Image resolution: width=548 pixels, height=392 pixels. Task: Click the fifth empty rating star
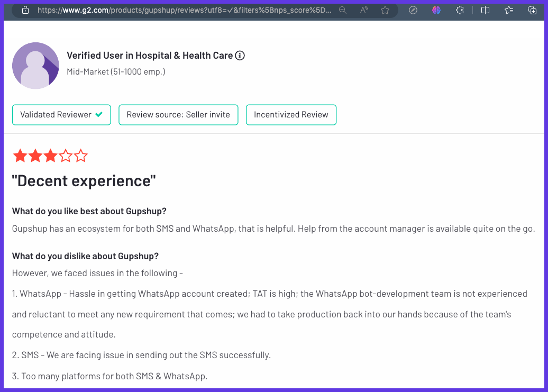click(x=81, y=156)
